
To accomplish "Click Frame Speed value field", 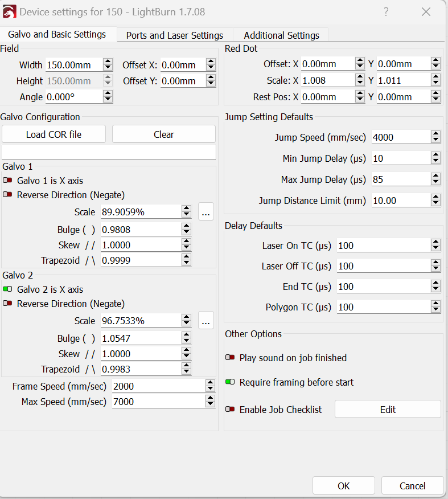I will tap(159, 386).
